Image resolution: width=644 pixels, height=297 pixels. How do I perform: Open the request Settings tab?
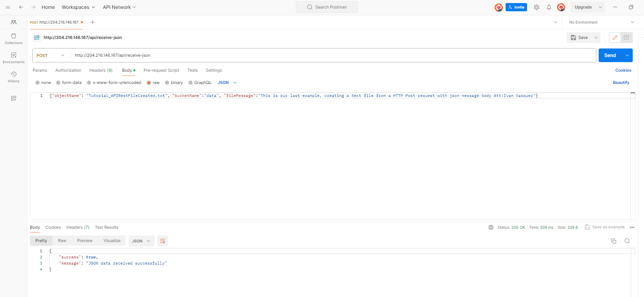214,70
